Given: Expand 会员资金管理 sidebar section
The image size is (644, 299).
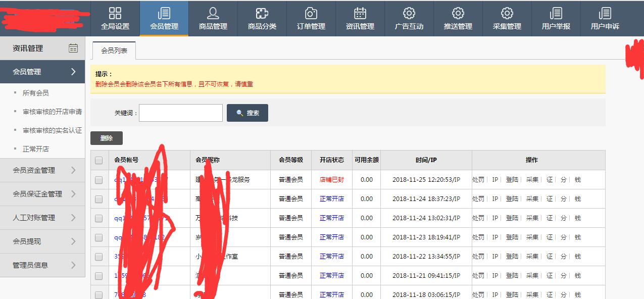Looking at the screenshot, I should pos(42,170).
